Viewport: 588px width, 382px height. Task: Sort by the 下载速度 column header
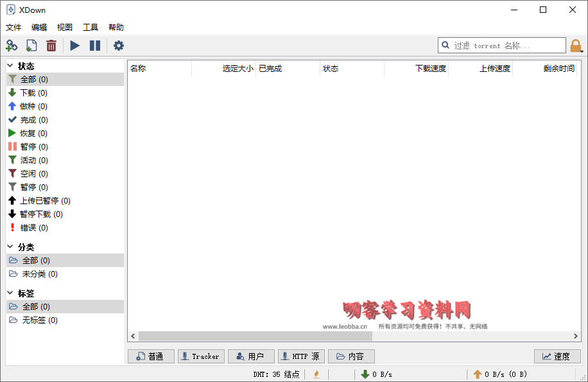pyautogui.click(x=416, y=69)
